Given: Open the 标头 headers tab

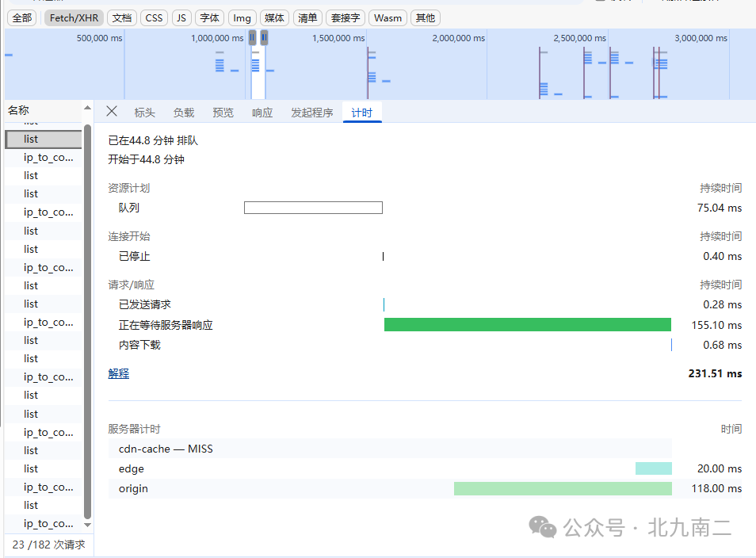Looking at the screenshot, I should (145, 112).
